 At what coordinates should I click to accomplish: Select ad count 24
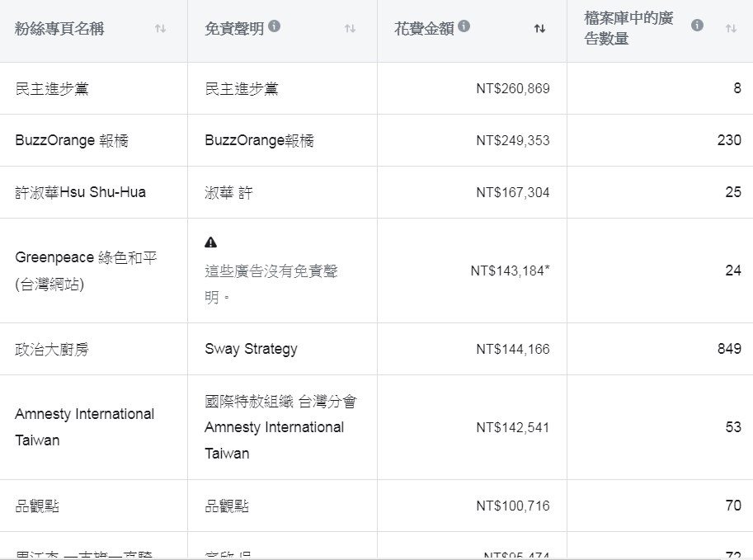(x=733, y=271)
